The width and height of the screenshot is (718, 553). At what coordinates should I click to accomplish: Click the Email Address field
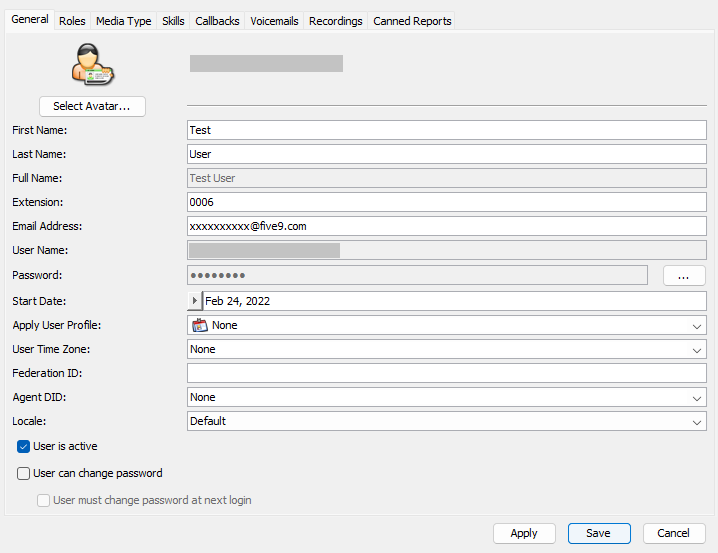tap(446, 226)
